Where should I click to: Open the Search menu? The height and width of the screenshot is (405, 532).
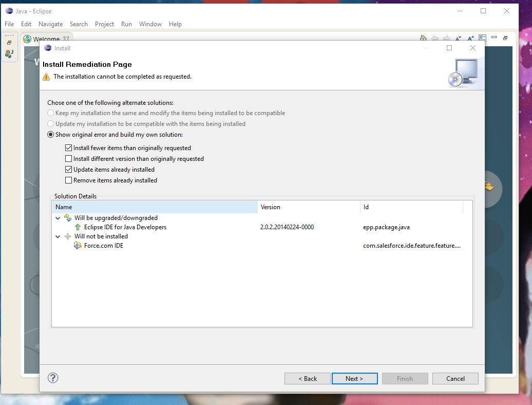click(79, 24)
